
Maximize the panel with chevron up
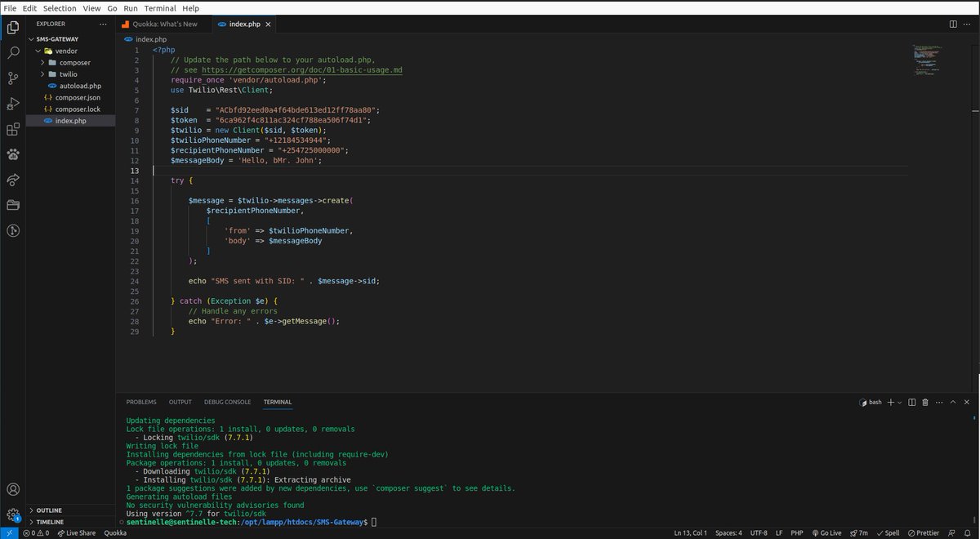pyautogui.click(x=953, y=402)
